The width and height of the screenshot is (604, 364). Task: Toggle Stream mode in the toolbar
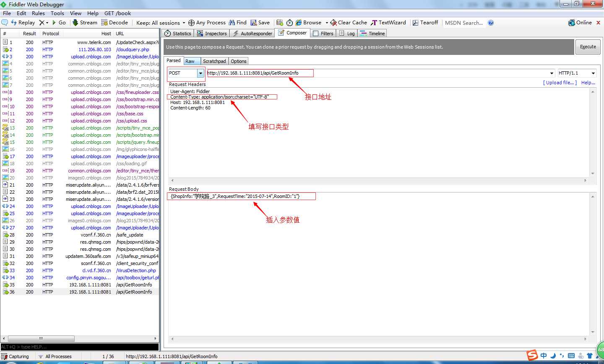point(85,23)
